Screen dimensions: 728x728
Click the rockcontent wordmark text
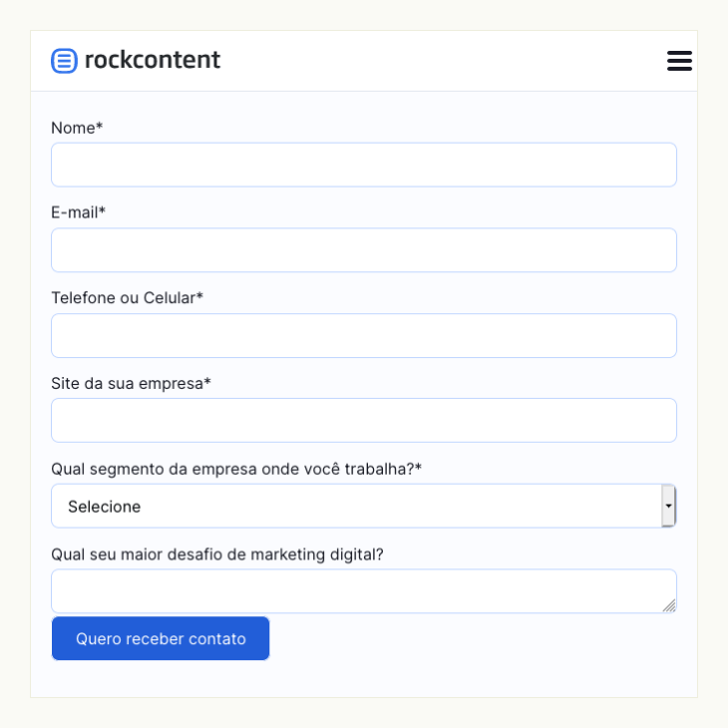153,60
